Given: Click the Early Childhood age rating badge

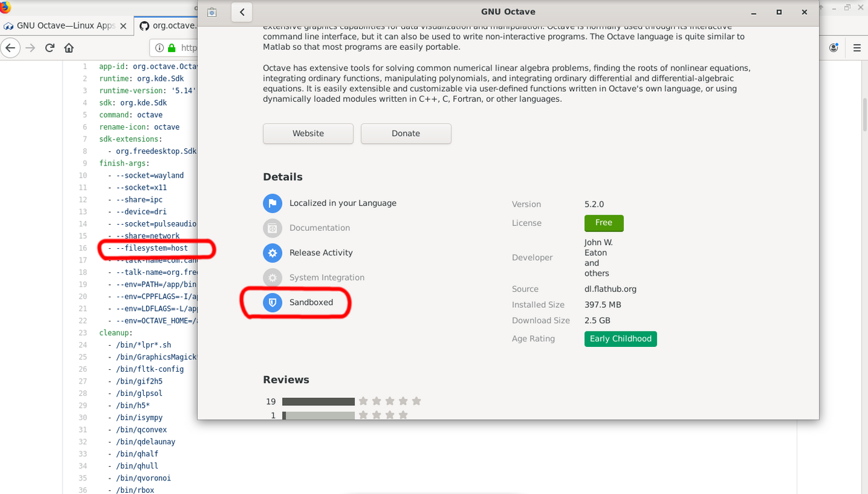Looking at the screenshot, I should 620,339.
